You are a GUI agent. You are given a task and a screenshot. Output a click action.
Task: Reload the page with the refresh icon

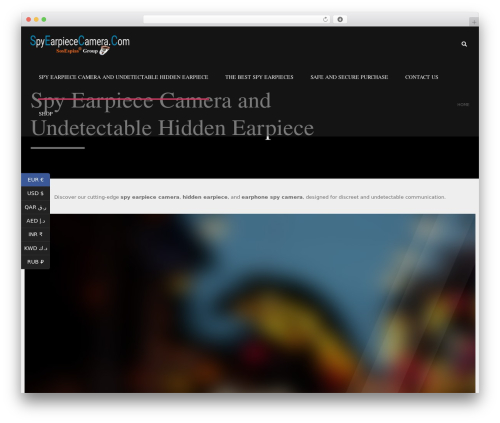pos(325,20)
